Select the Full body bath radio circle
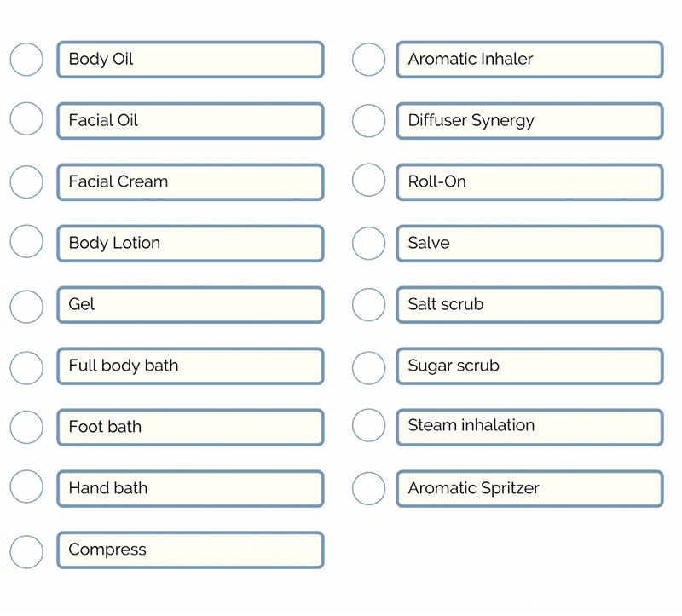The image size is (682, 616). click(26, 367)
